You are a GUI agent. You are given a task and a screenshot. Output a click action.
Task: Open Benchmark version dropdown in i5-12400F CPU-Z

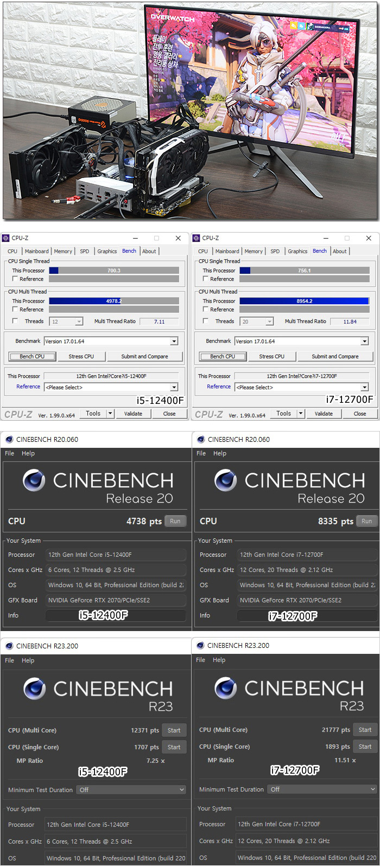tap(111, 341)
